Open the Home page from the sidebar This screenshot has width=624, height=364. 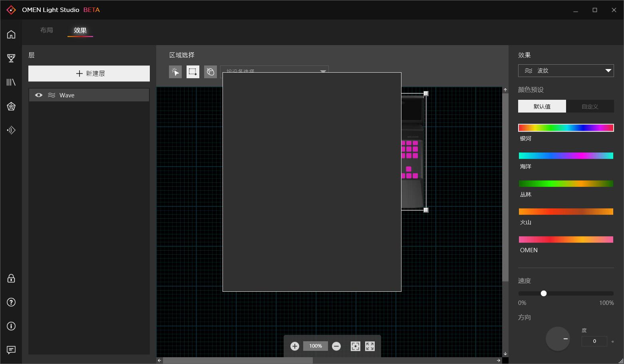pos(11,34)
